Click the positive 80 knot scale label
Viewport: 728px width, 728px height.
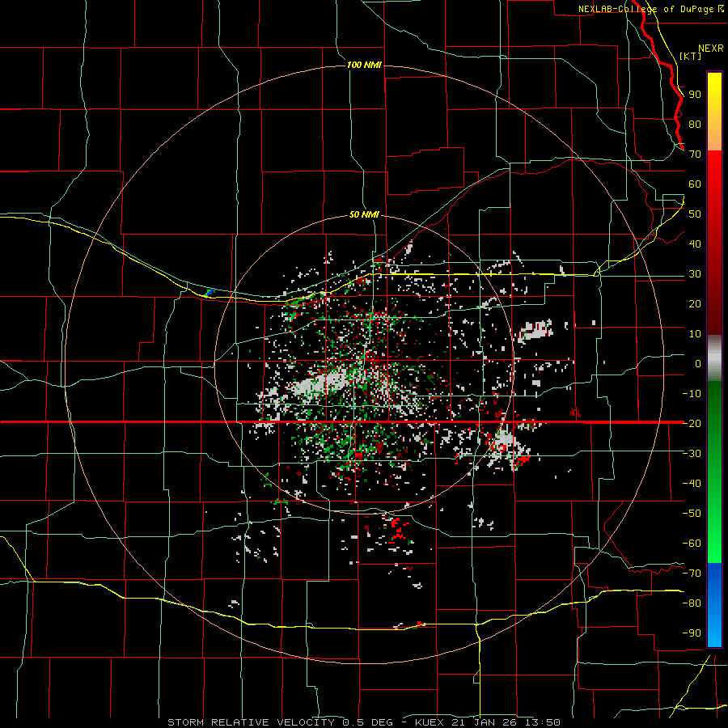(695, 124)
